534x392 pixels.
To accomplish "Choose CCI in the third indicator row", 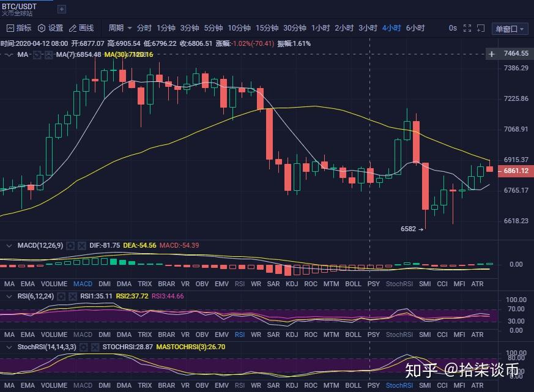I will [442, 385].
